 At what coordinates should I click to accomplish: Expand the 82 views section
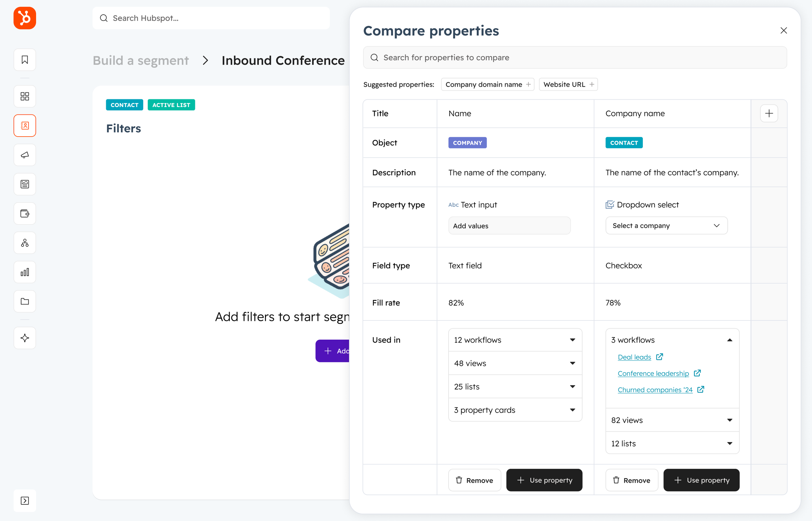pos(672,420)
